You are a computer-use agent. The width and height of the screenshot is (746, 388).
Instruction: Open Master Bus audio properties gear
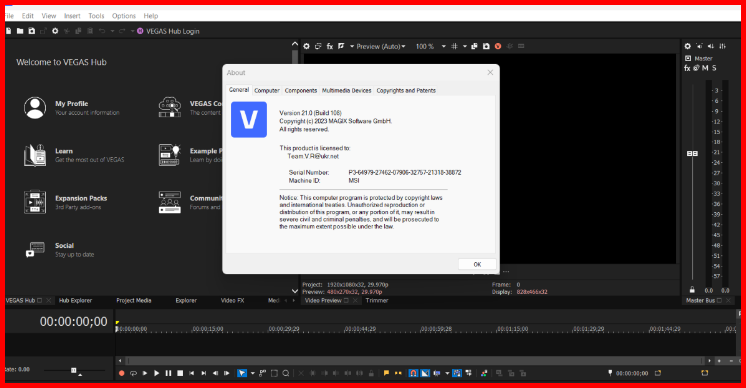tap(687, 46)
